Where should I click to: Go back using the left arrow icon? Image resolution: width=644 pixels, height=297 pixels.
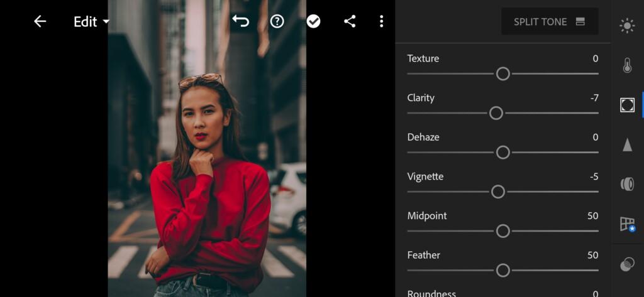40,21
